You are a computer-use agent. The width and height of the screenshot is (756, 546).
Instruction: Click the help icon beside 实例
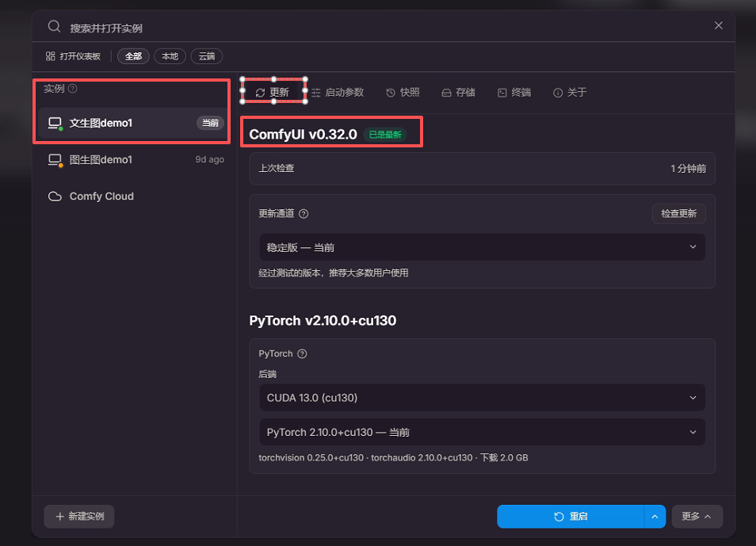pyautogui.click(x=73, y=88)
